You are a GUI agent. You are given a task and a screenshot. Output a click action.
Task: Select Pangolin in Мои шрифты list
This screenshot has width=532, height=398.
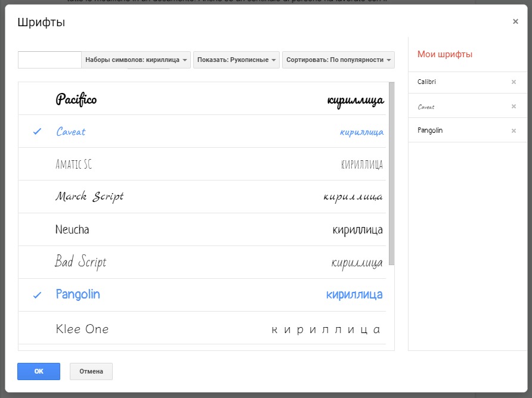[x=430, y=130]
